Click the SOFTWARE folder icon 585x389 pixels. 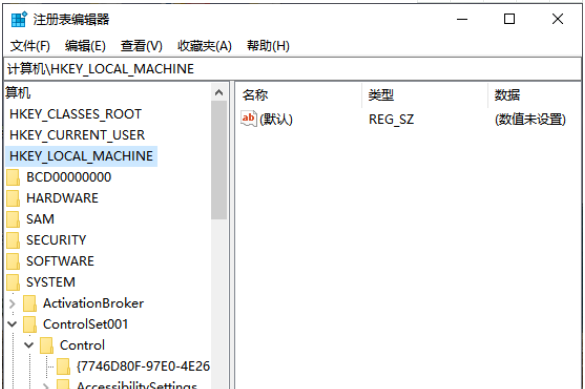[x=13, y=261]
